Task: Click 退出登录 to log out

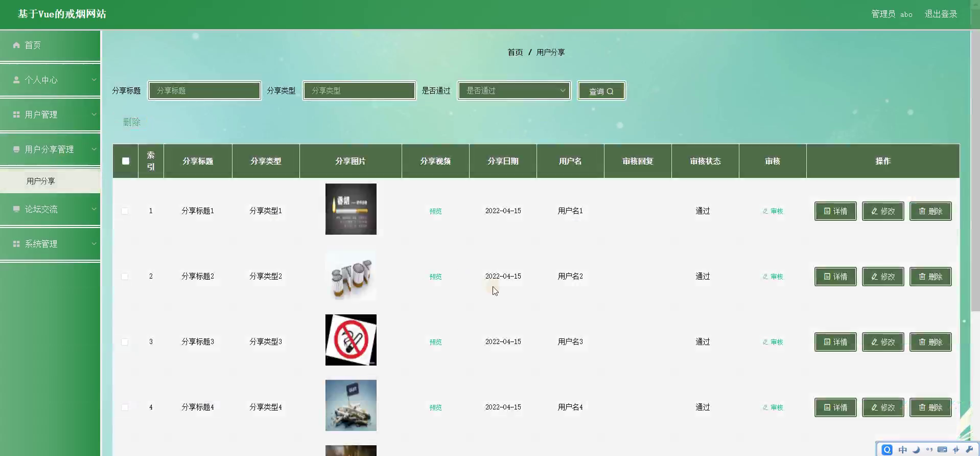Action: 941,14
